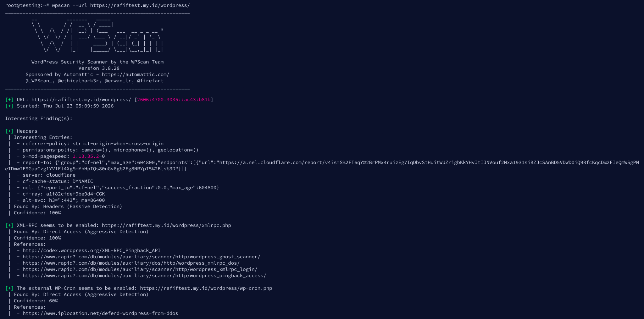Open the xmlrpc.php URL

point(166,225)
